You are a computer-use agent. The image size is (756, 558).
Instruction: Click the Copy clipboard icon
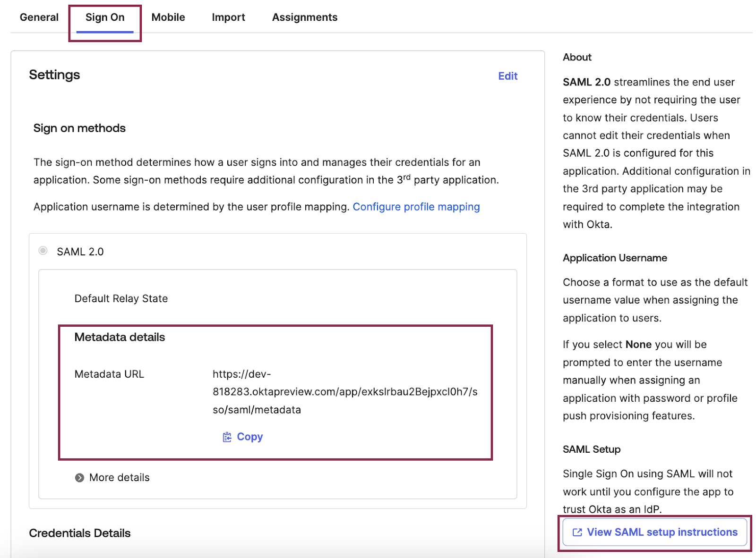click(x=227, y=437)
